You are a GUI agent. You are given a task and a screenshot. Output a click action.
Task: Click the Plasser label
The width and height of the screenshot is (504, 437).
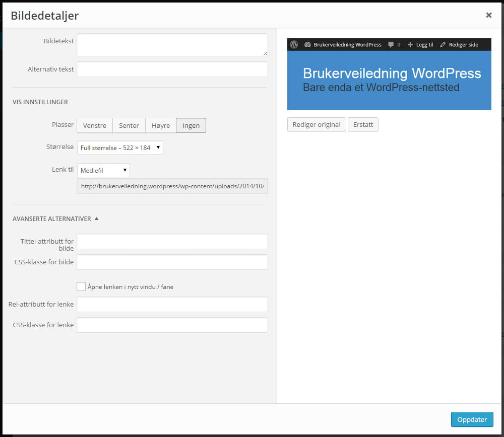click(62, 124)
